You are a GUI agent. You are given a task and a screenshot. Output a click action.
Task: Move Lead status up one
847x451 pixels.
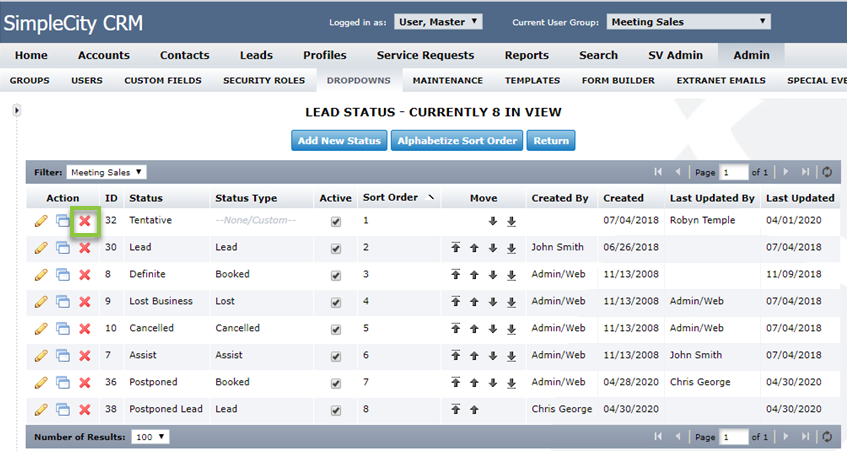tap(474, 248)
